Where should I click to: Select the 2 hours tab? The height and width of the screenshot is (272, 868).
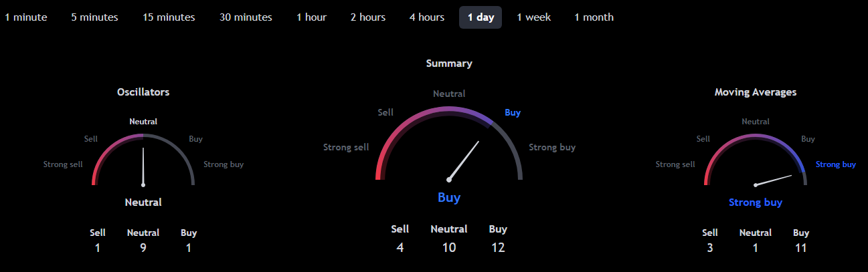click(x=368, y=17)
